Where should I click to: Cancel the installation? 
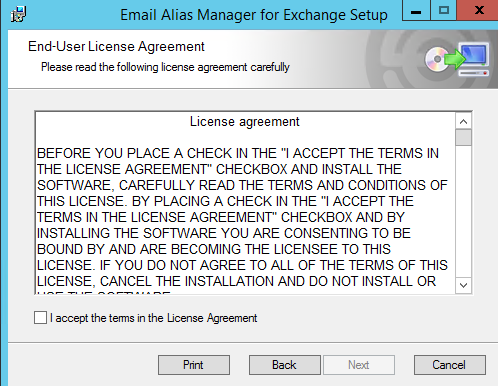pyautogui.click(x=450, y=365)
